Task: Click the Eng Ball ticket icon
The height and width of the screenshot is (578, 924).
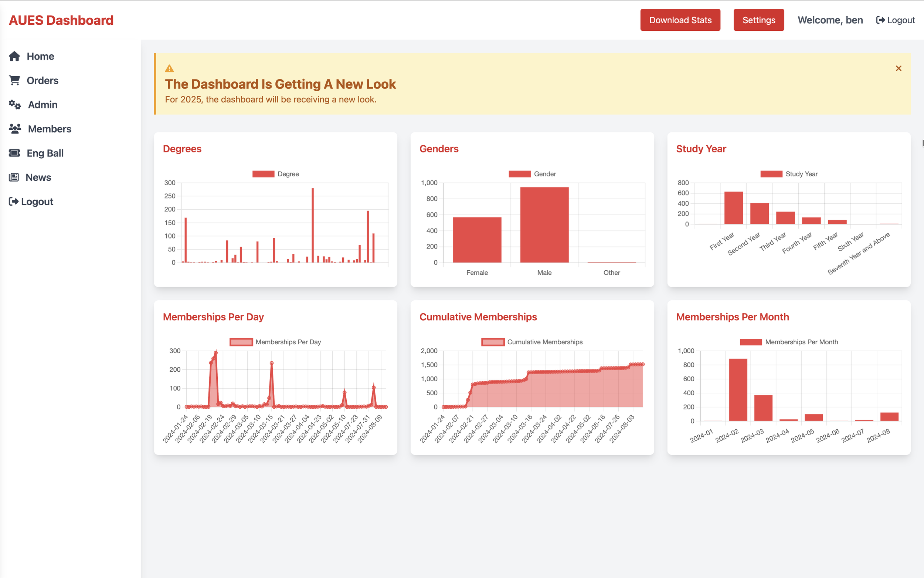Action: 14,153
